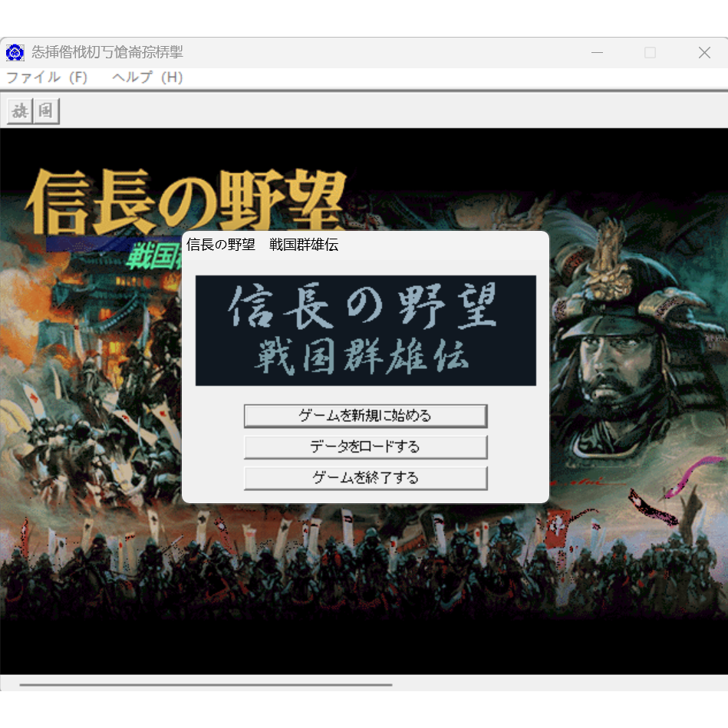Click the データをロードする button
This screenshot has width=728, height=728.
[x=365, y=446]
